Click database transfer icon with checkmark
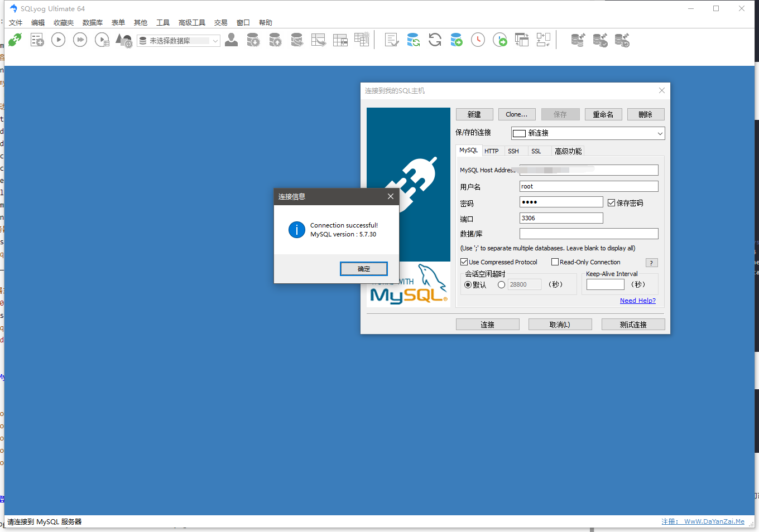The image size is (759, 532). coord(601,40)
